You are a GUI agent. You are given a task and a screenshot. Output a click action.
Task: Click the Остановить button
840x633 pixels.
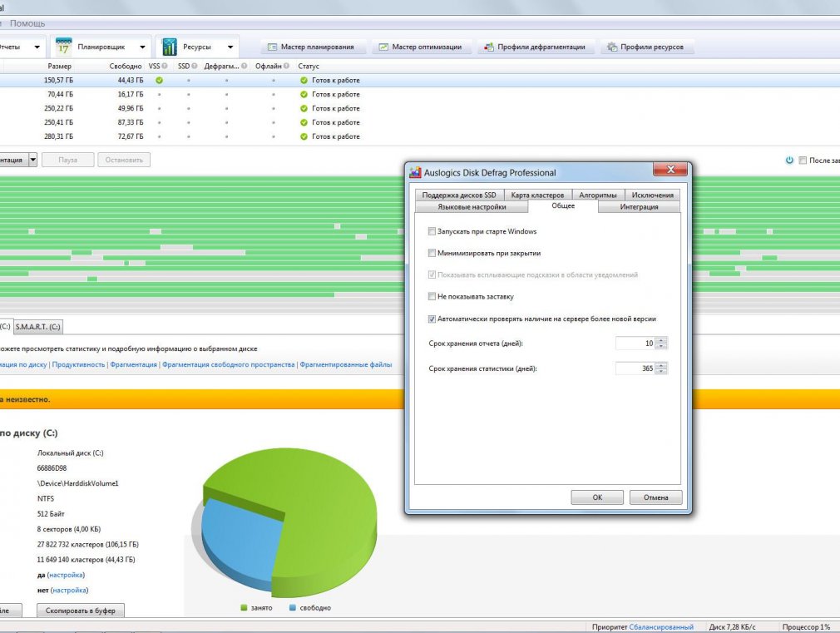click(124, 160)
